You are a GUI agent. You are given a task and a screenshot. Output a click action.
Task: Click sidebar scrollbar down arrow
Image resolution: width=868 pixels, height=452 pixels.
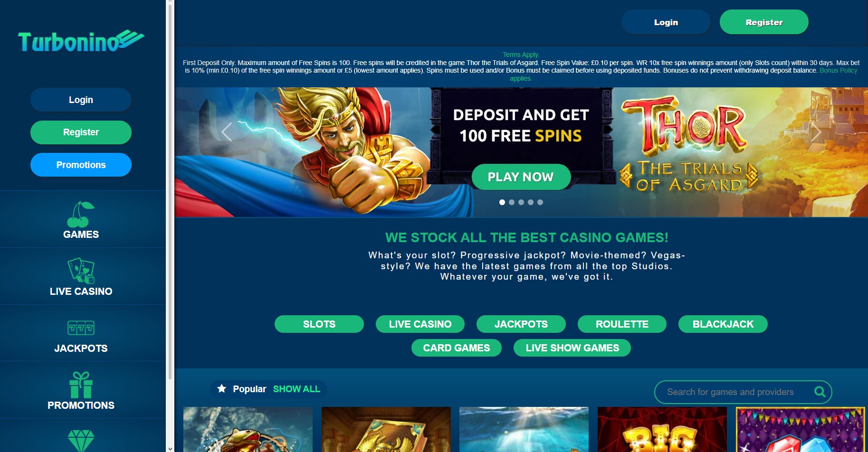point(170,448)
